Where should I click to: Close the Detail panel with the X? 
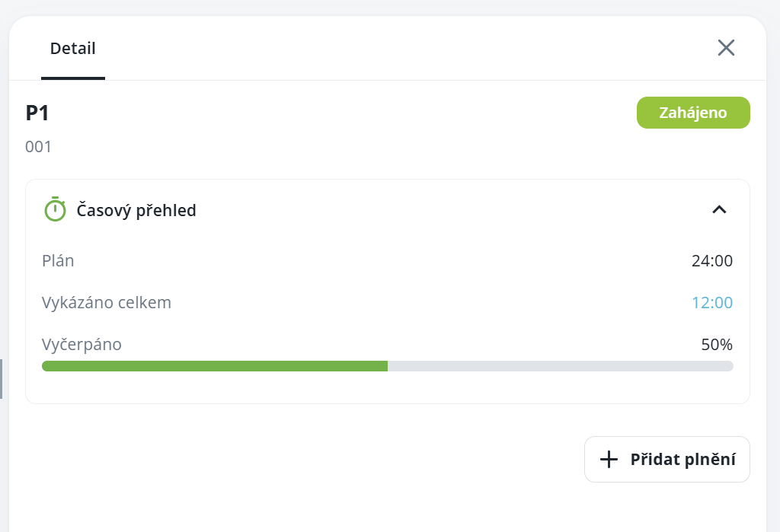tap(726, 48)
